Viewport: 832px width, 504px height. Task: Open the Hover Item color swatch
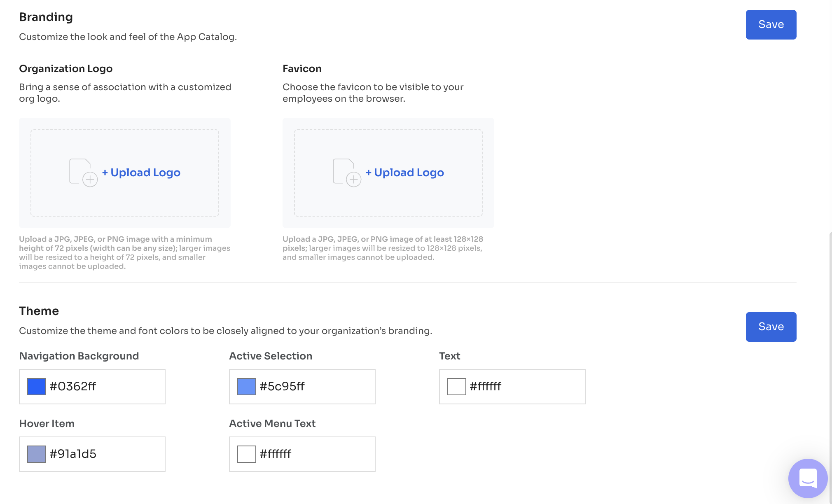click(x=37, y=454)
